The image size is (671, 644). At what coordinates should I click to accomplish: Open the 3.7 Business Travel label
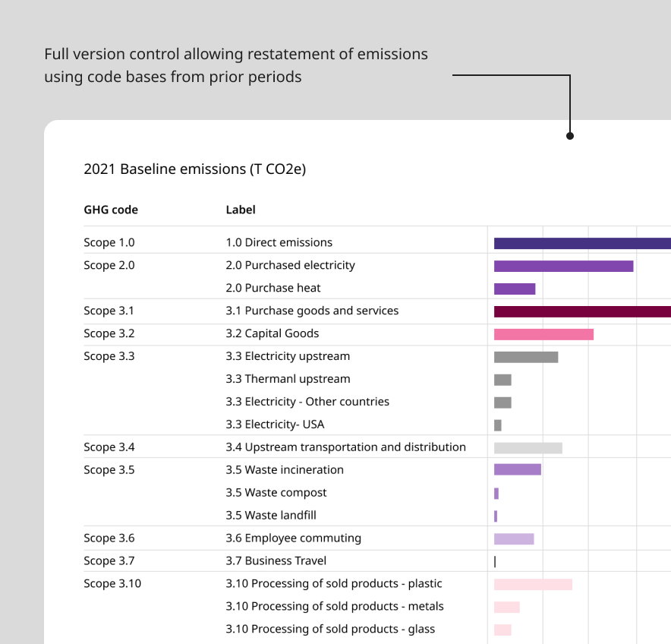pos(276,560)
